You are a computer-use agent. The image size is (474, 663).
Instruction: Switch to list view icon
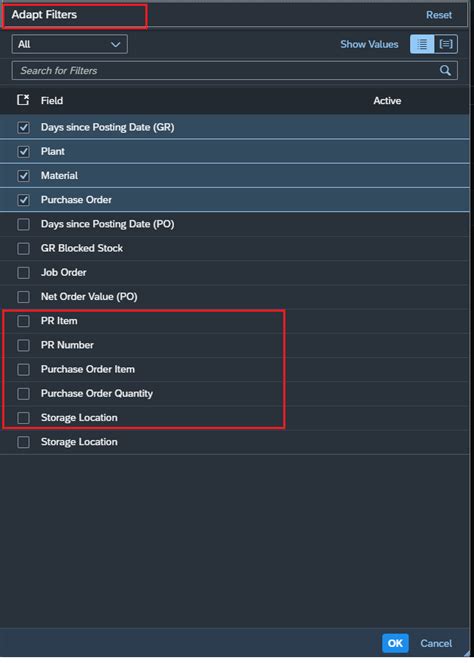tap(422, 44)
